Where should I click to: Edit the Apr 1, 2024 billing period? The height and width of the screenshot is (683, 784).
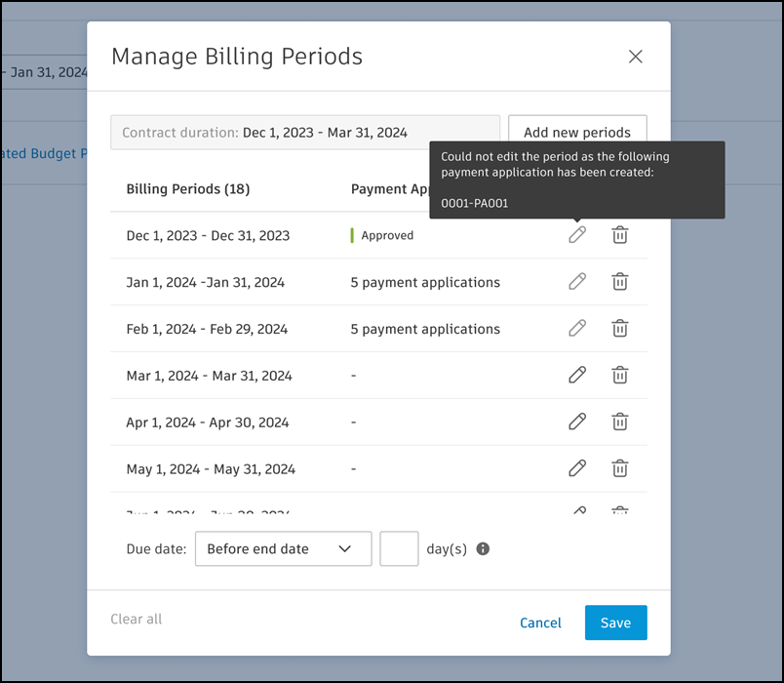(577, 422)
